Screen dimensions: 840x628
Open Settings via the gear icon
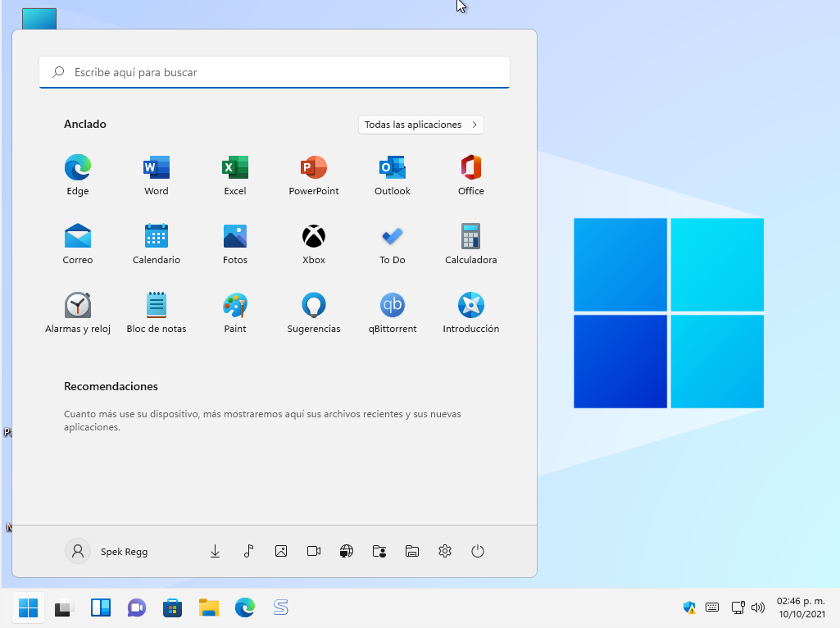444,551
